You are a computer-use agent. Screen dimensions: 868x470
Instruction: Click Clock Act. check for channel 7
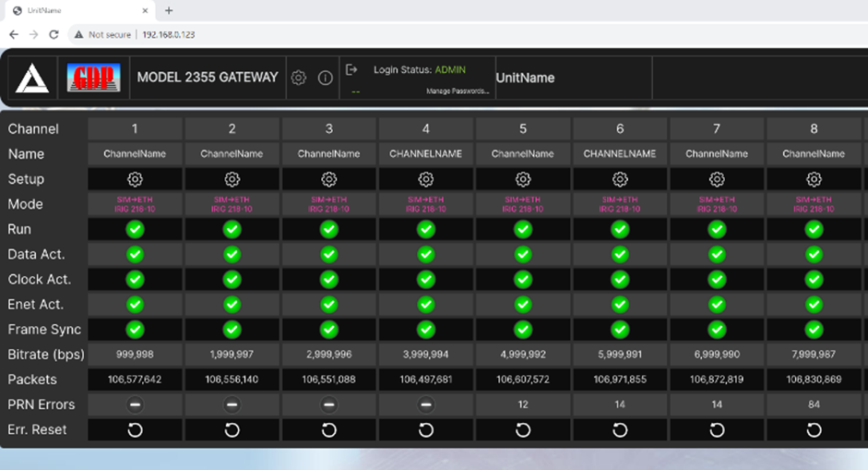[717, 280]
